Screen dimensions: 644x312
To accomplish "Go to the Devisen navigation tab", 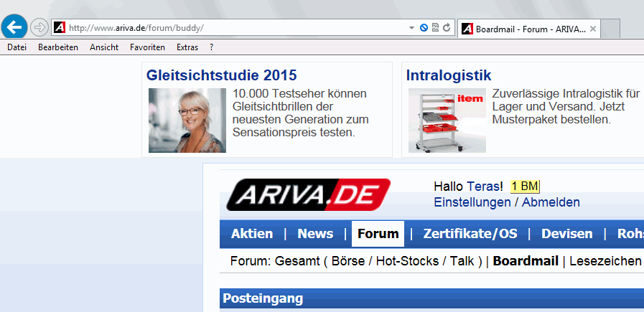I will point(566,234).
